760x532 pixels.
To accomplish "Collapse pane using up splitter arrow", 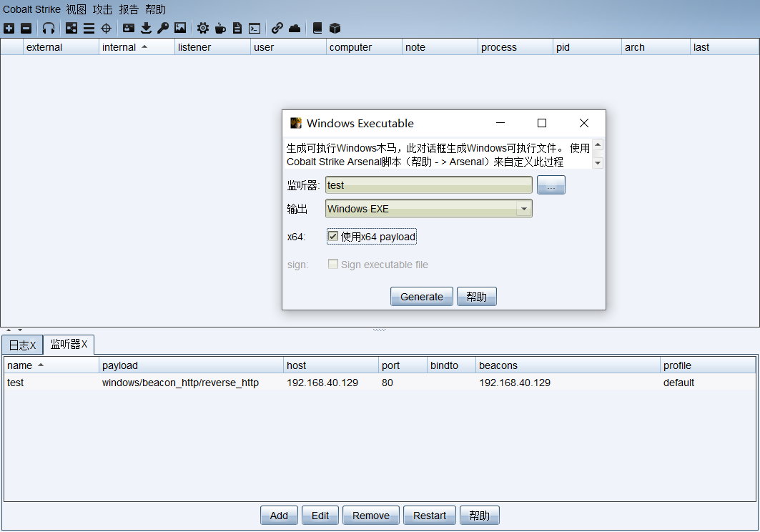I will (x=9, y=330).
